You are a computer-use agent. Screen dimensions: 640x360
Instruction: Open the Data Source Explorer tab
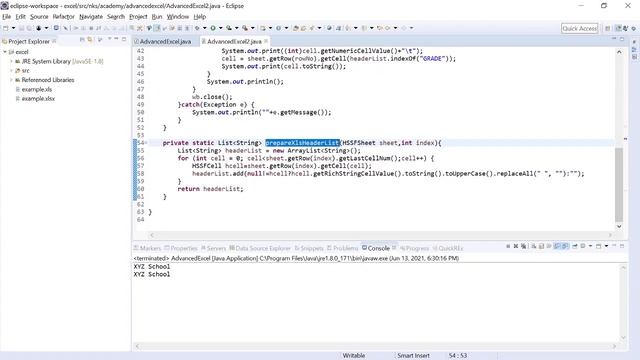(260, 248)
